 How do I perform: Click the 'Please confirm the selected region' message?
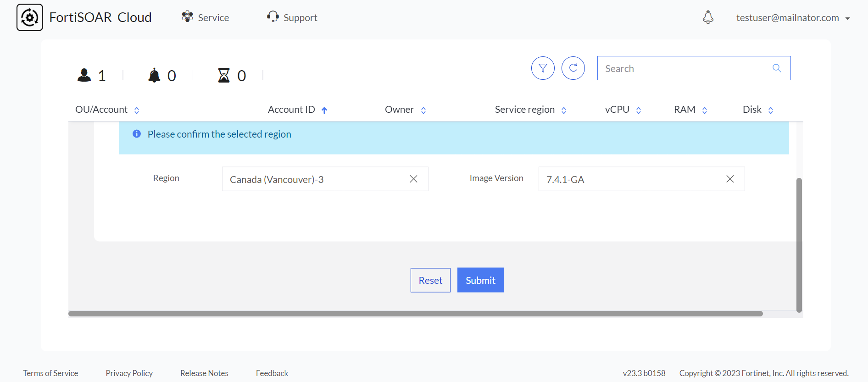click(219, 134)
